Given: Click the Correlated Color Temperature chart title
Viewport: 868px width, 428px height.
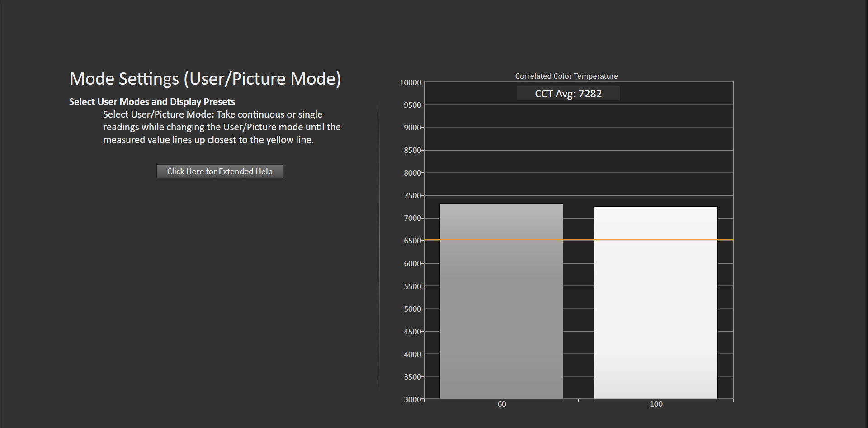Looking at the screenshot, I should (x=566, y=76).
